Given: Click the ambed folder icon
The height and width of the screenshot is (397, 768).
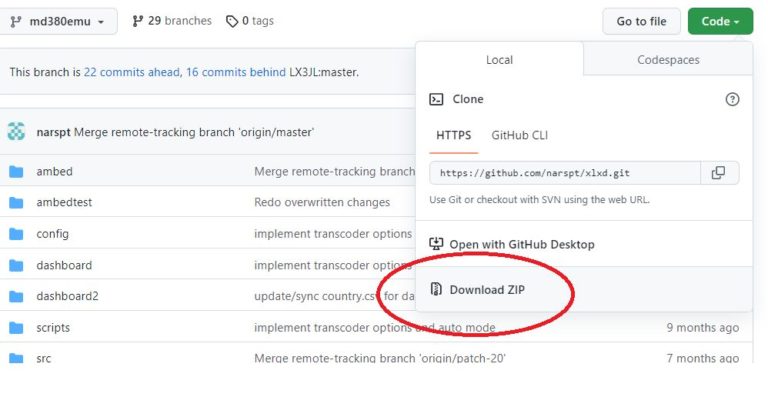Looking at the screenshot, I should click(x=16, y=172).
